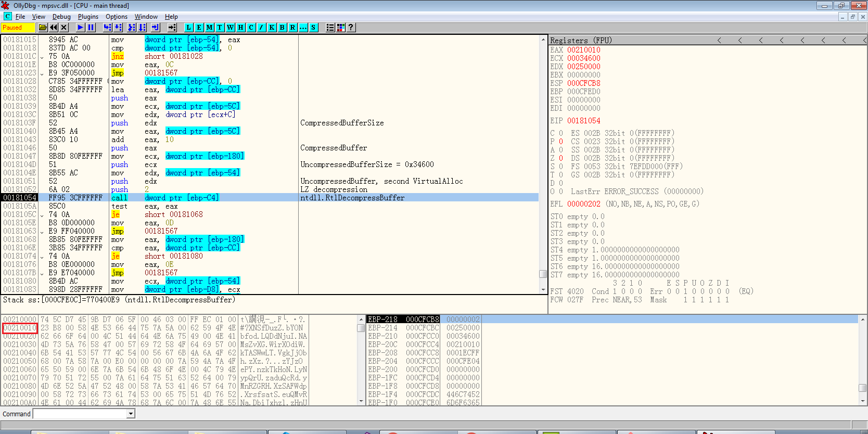This screenshot has width=868, height=434.
Task: Click the Run program play icon
Action: [80, 28]
